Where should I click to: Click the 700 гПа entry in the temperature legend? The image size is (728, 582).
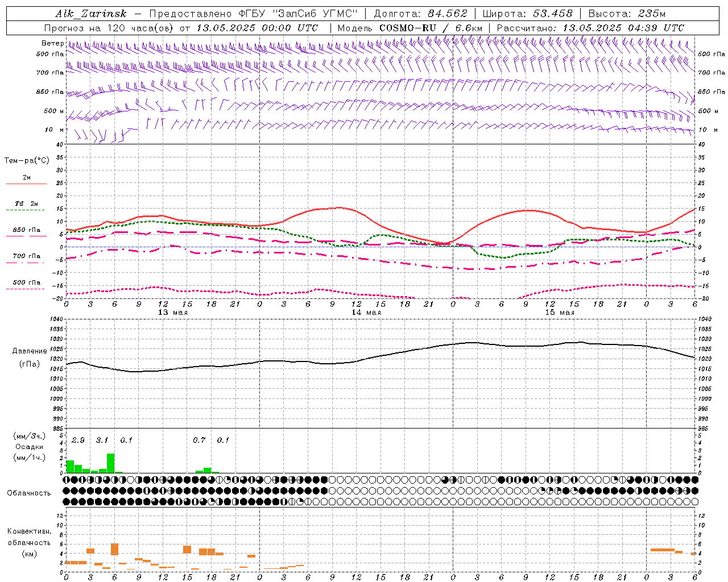(x=27, y=256)
